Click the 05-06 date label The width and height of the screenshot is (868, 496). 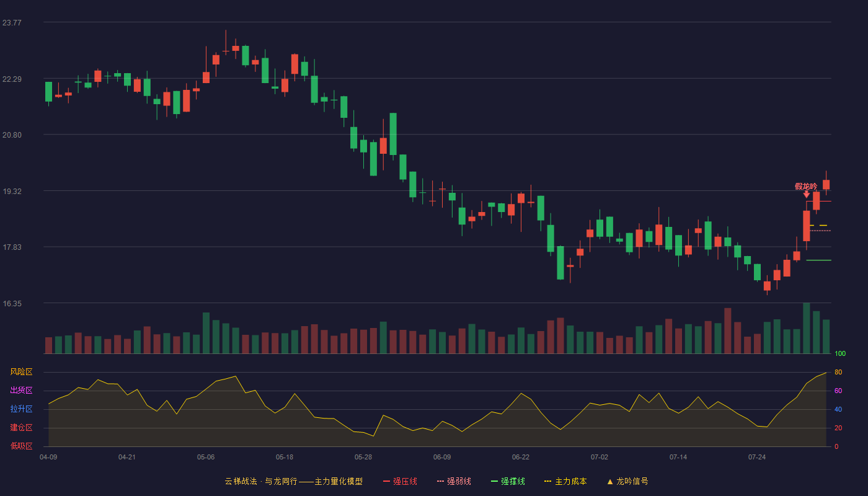(x=206, y=457)
